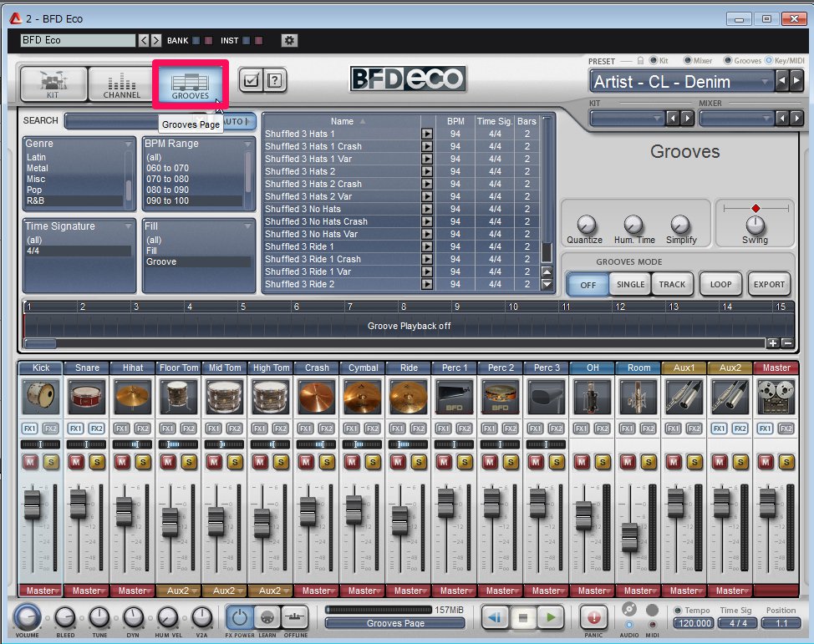Select the Master tape reel image
The image size is (814, 644).
click(x=776, y=396)
